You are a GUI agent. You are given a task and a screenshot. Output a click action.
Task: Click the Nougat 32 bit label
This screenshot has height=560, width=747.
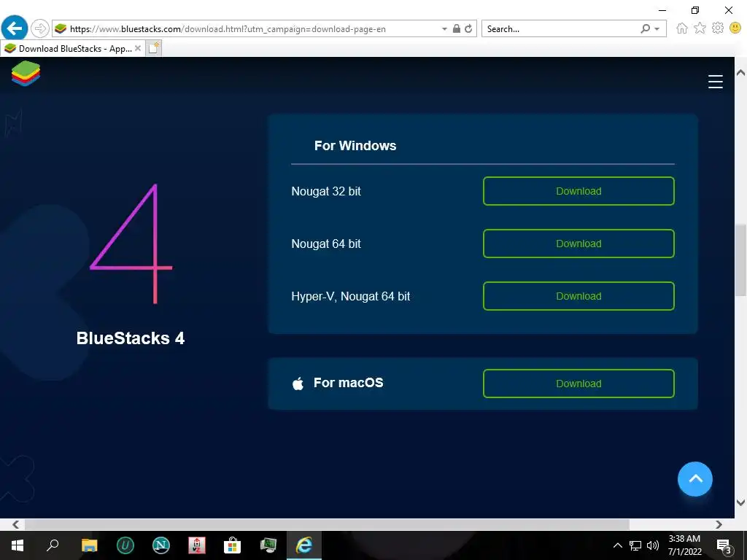[x=326, y=192]
